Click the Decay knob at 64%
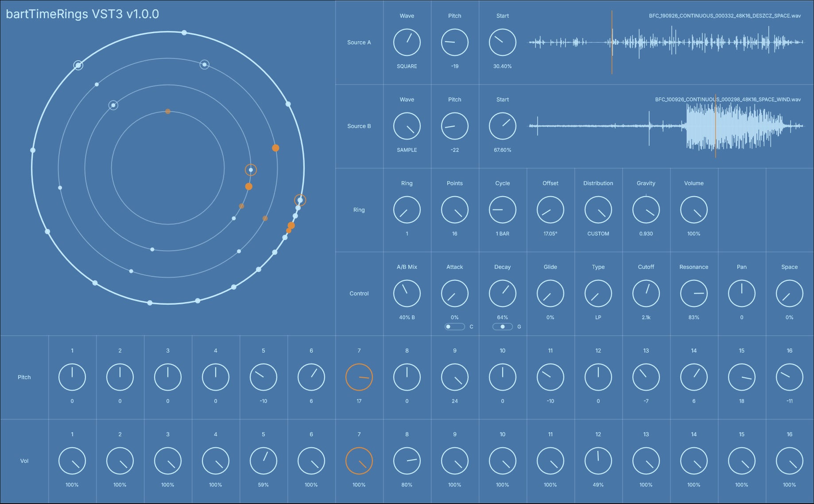Viewport: 814px width, 504px height. click(502, 294)
